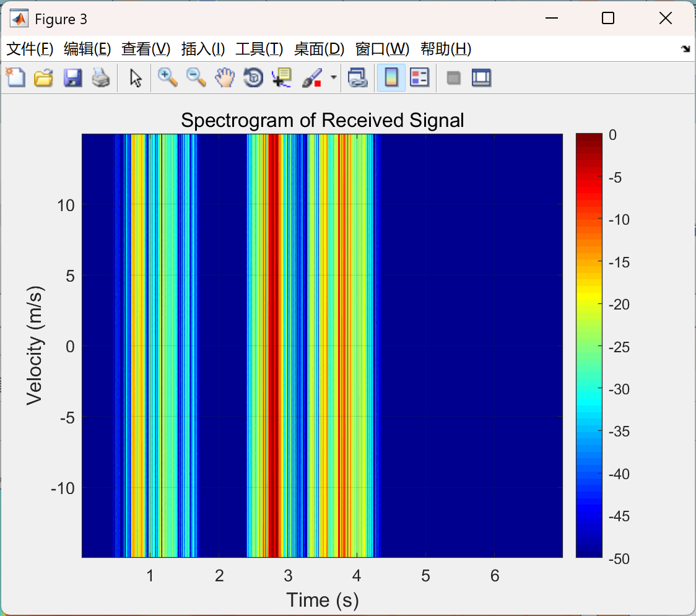Click the MATLAB logo in title bar
This screenshot has width=696, height=616.
click(19, 19)
